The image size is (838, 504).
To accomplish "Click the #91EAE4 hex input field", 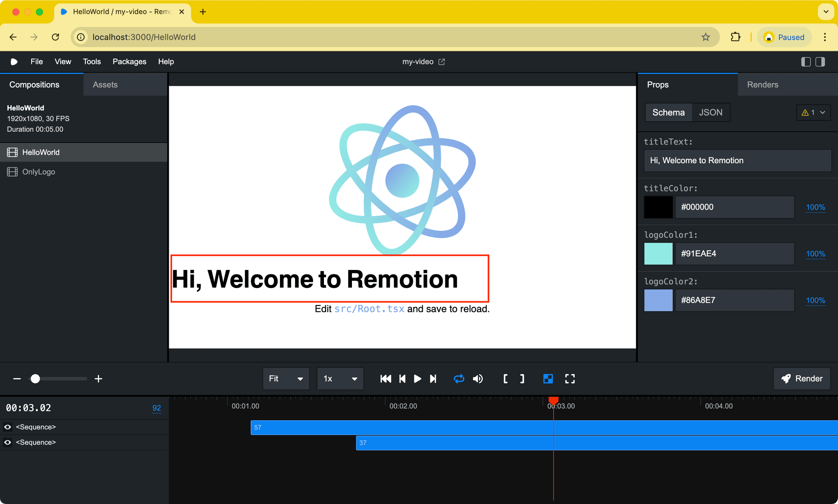I will point(735,253).
